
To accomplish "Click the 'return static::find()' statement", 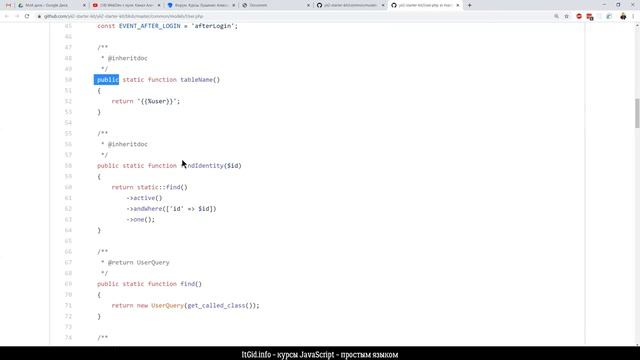I will (x=149, y=187).
